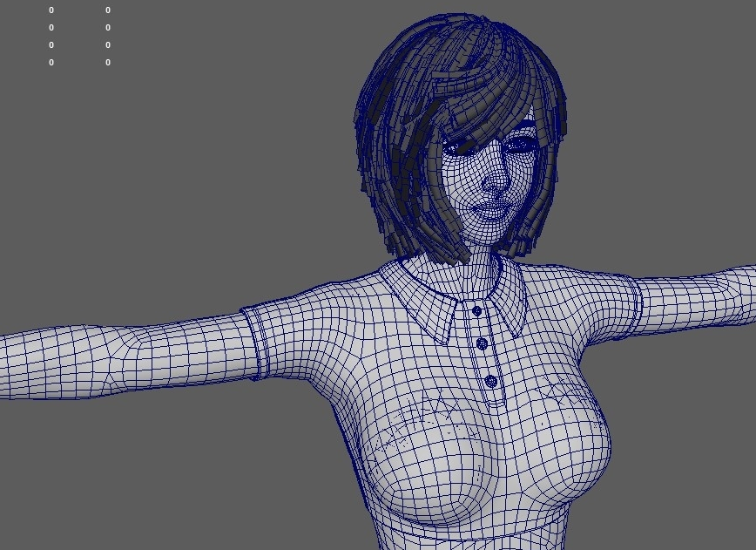
Task: Click the sleeve cuff on the right arm
Action: (634, 301)
